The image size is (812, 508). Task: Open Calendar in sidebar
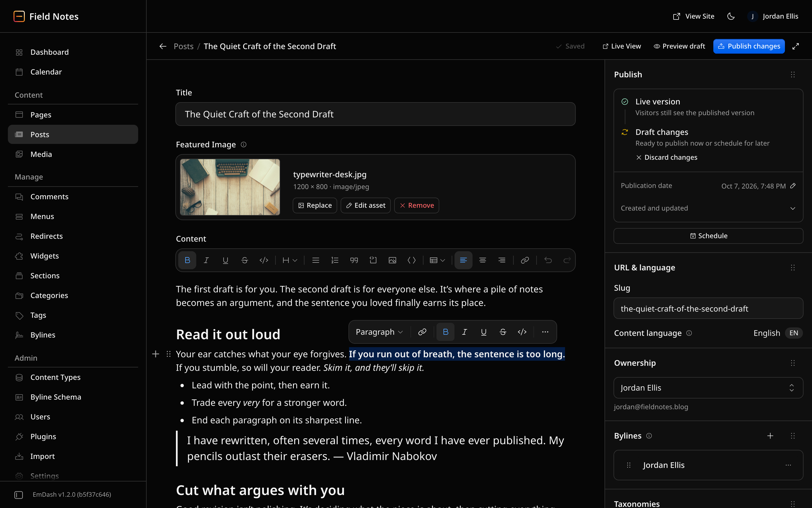(x=73, y=72)
